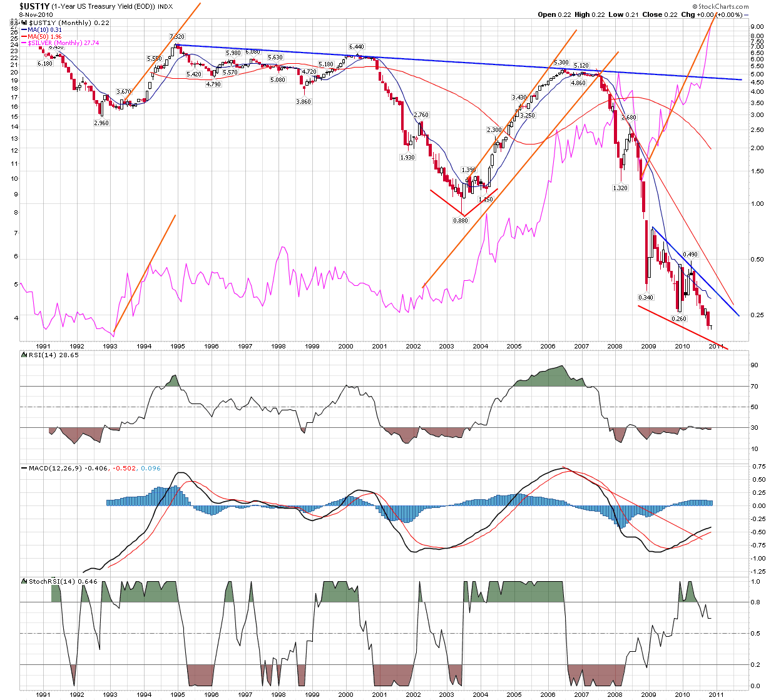This screenshot has height=700, width=776.
Task: Click the 70 level on RSI axis
Action: click(755, 387)
